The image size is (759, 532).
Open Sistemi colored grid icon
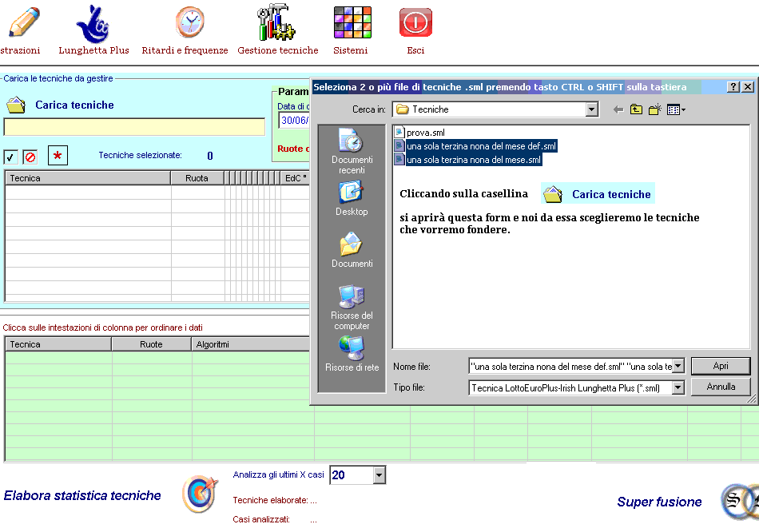[x=352, y=22]
